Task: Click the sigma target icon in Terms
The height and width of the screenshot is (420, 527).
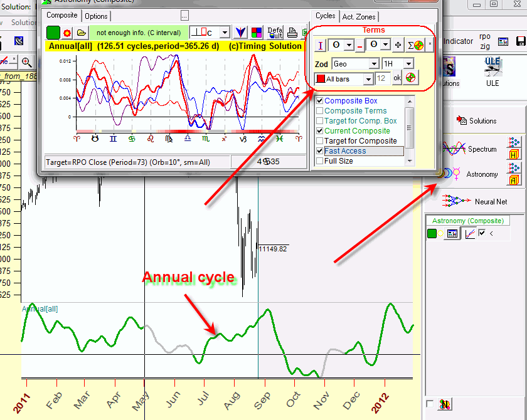Action: (415, 45)
